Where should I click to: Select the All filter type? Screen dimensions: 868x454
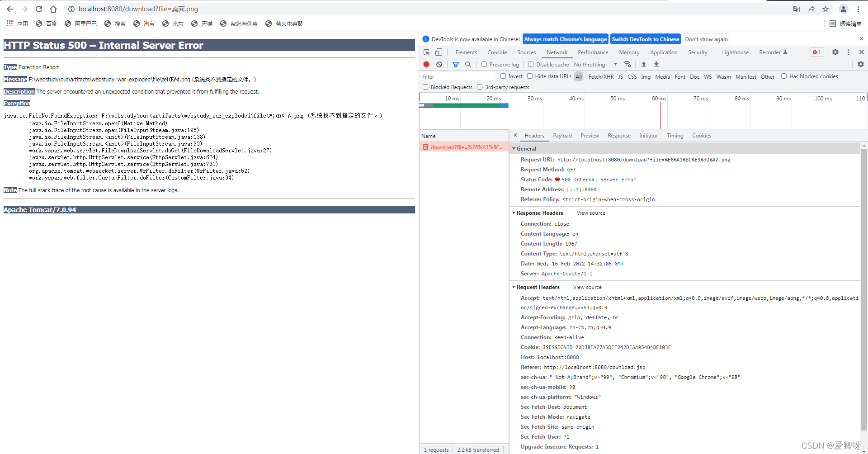579,77
